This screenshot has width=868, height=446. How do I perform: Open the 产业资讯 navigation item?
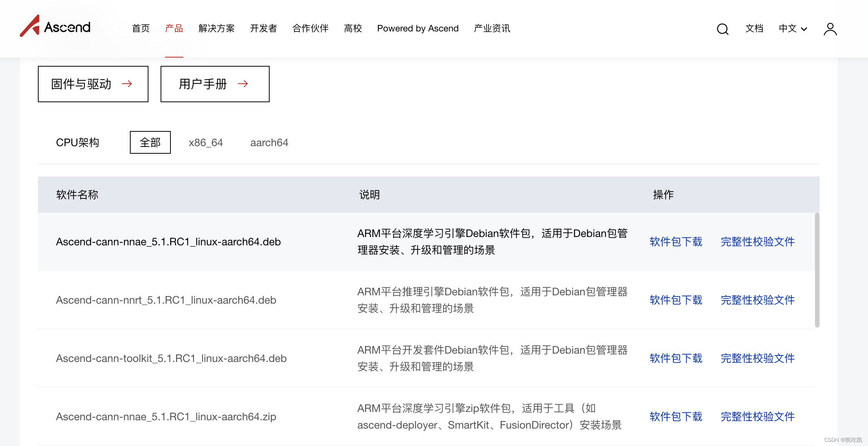(x=492, y=28)
